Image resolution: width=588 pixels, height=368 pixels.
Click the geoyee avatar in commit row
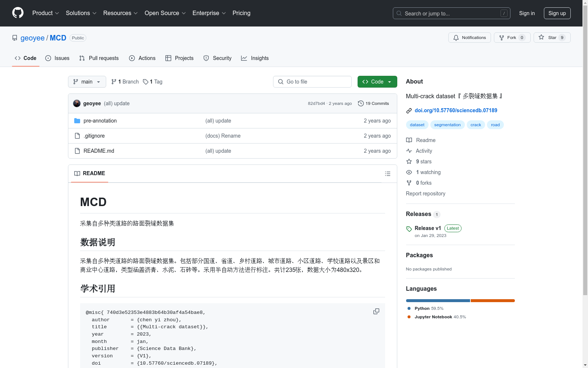coord(77,103)
